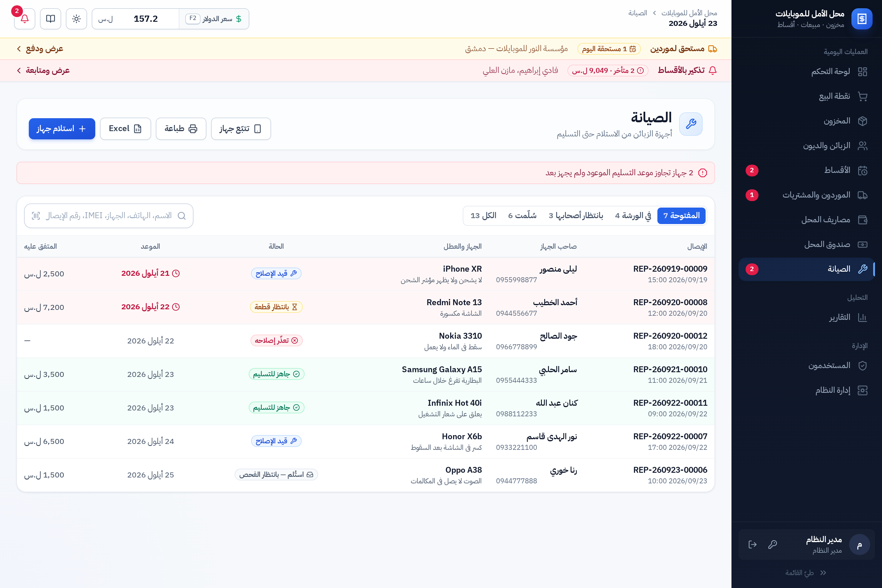Click تتبّع جهاز track device button
This screenshot has height=588, width=882.
point(241,129)
